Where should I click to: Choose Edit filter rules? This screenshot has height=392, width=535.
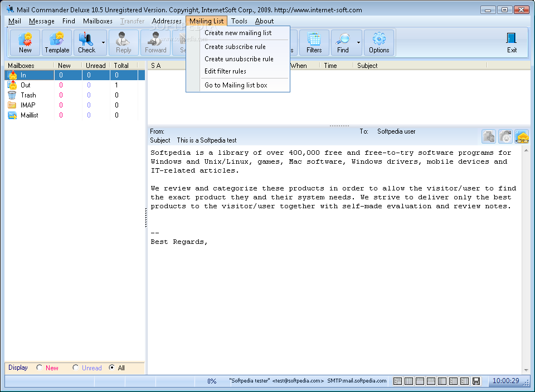click(x=225, y=71)
